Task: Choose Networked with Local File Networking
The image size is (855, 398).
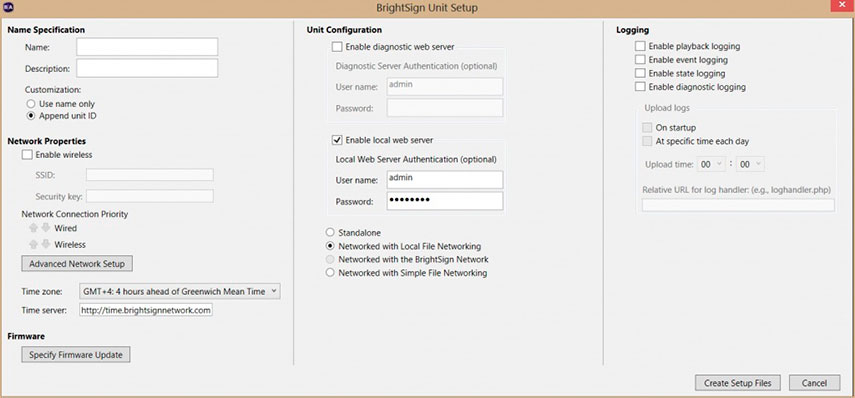Action: point(329,246)
